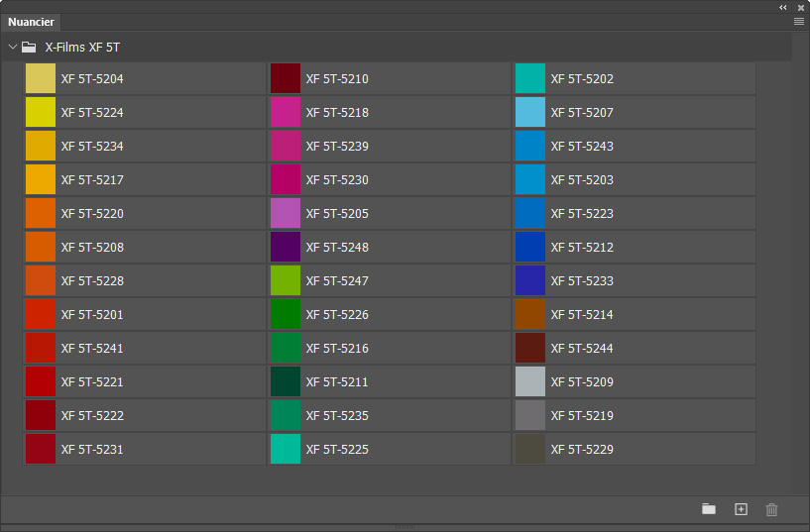Open the Nuancier panel menu icon

pos(799,21)
